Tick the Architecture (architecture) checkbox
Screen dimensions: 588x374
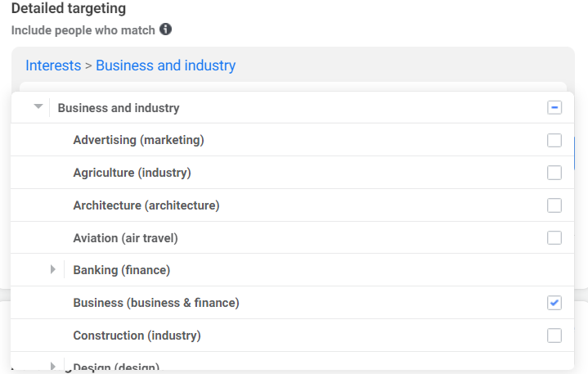(554, 205)
